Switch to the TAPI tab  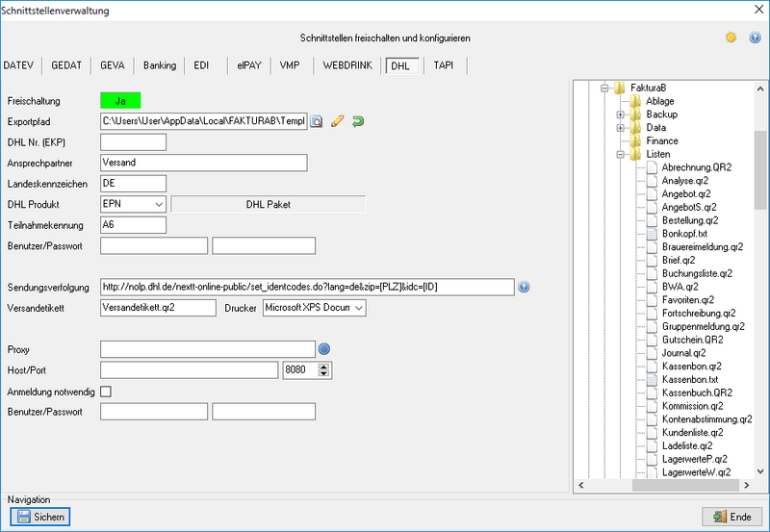click(x=444, y=65)
